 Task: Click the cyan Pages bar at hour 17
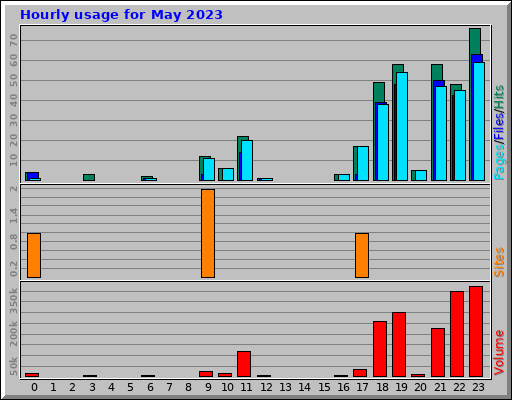(363, 163)
